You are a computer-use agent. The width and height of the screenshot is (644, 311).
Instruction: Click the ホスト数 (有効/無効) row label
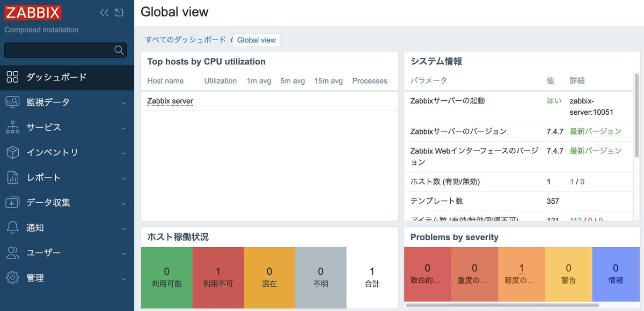[x=445, y=182]
